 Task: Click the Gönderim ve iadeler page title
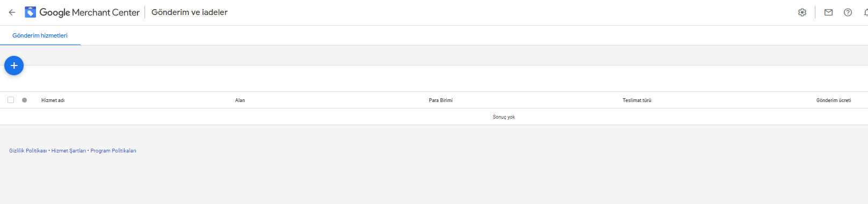click(190, 12)
